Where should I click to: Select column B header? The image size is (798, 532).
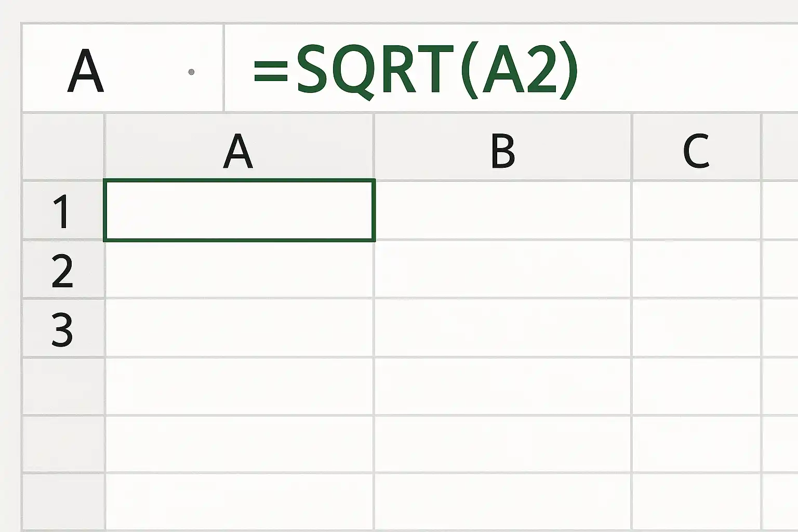coord(502,147)
